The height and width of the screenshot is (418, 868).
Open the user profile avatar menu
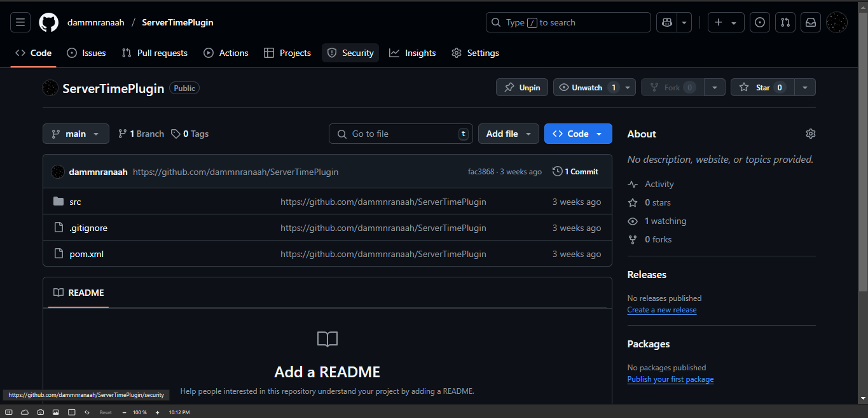[x=836, y=22]
